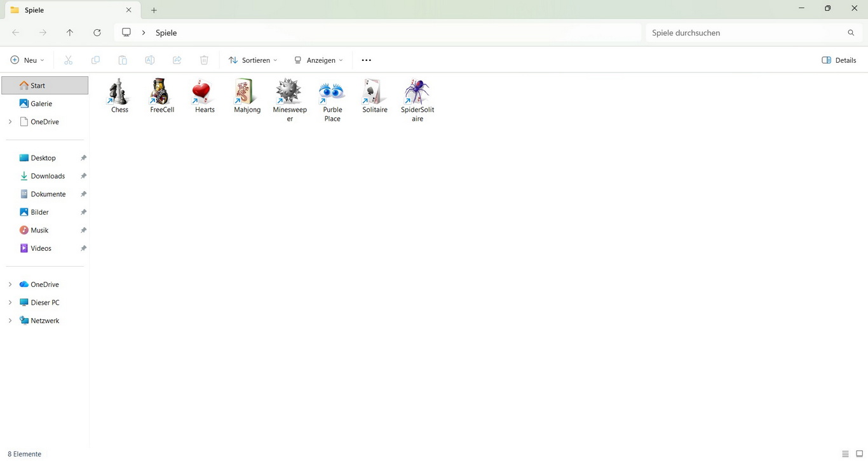Open the Sortieren dropdown menu
This screenshot has width=868, height=461.
[x=253, y=60]
